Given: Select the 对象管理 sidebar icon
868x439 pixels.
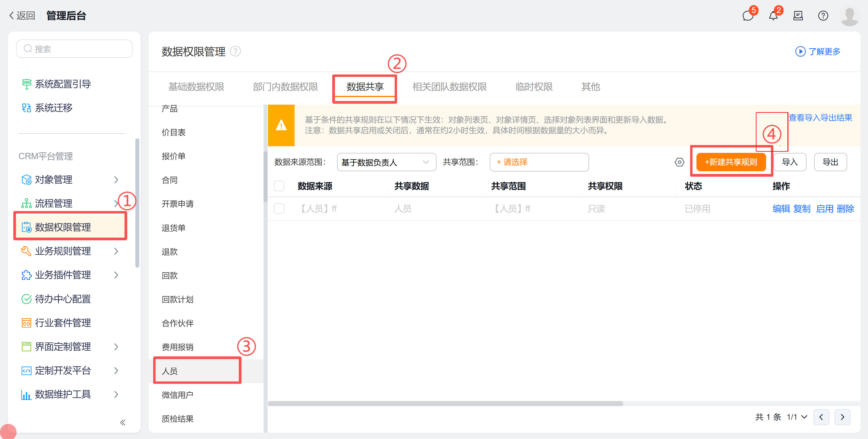Looking at the screenshot, I should [x=26, y=180].
